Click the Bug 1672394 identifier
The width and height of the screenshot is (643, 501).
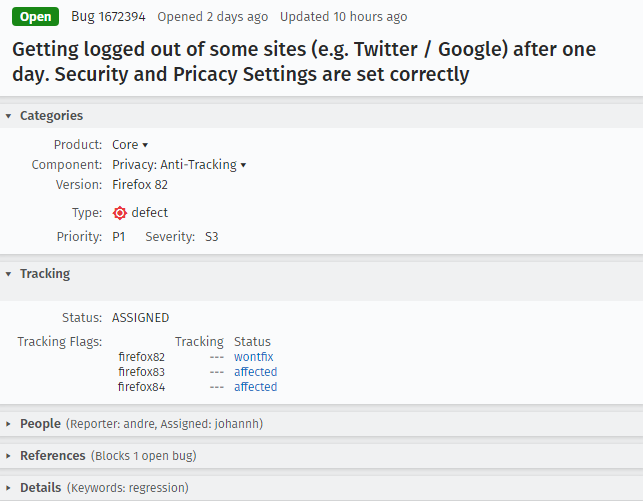[109, 17]
